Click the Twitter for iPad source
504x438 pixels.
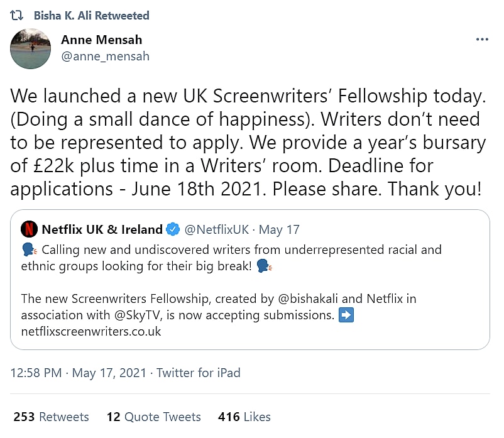coord(199,373)
